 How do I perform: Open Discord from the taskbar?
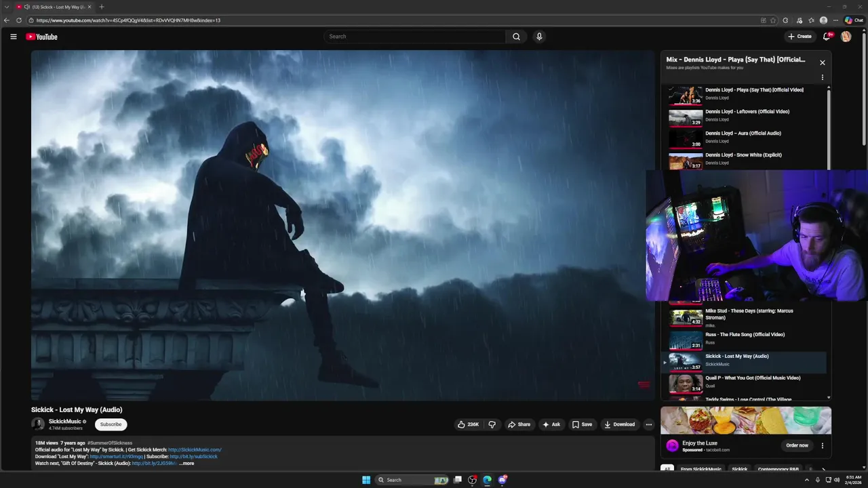tap(502, 480)
